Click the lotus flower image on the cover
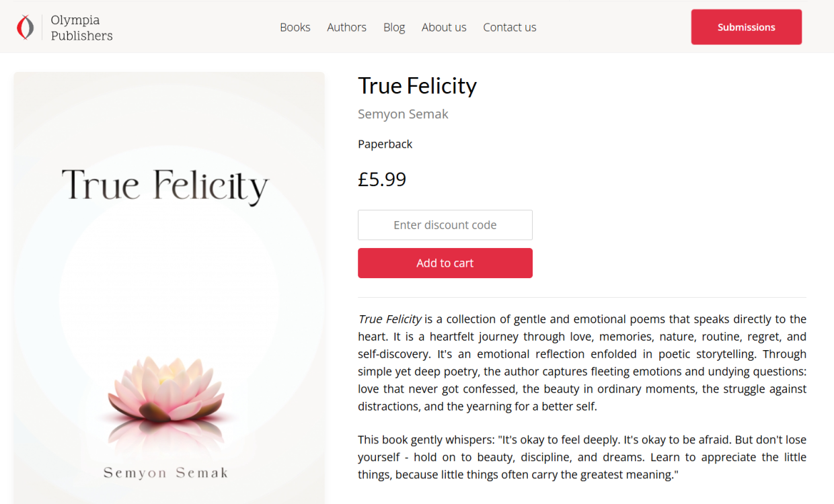 coord(165,390)
